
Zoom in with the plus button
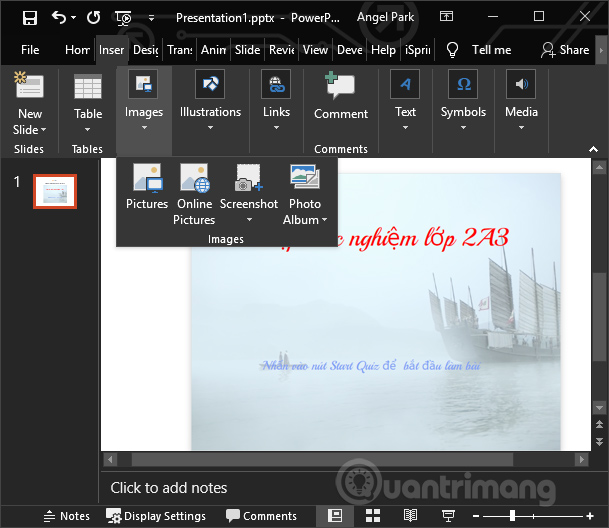[x=590, y=516]
